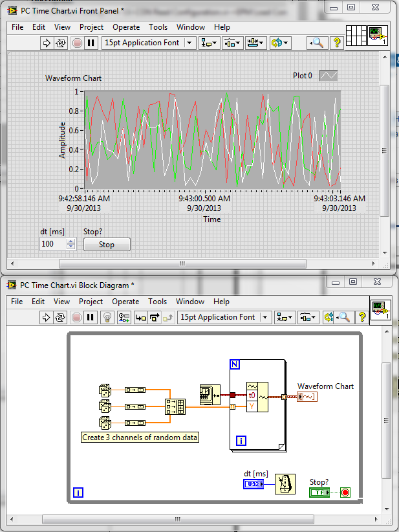Open File menu in Front Panel
Image resolution: width=399 pixels, height=532 pixels.
pyautogui.click(x=17, y=27)
